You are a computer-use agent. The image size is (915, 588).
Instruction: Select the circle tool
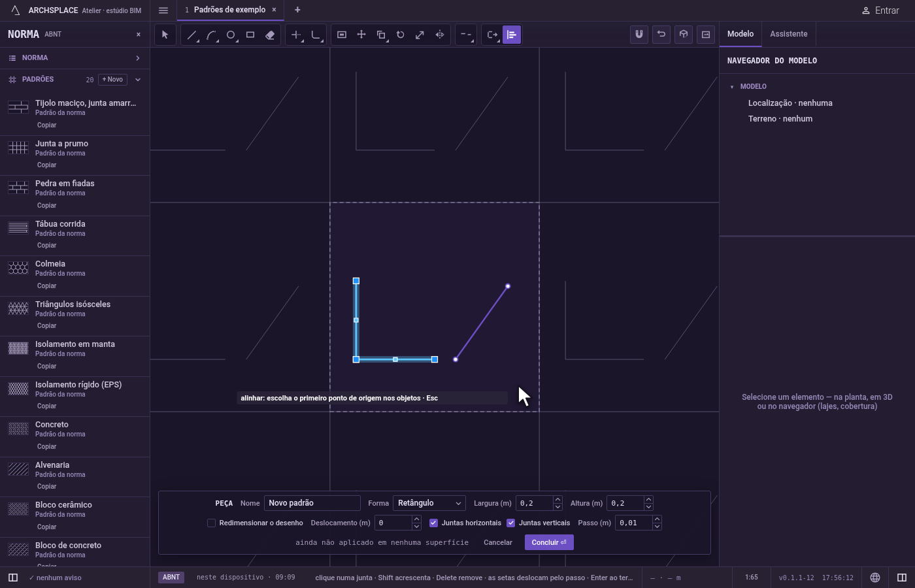(231, 35)
